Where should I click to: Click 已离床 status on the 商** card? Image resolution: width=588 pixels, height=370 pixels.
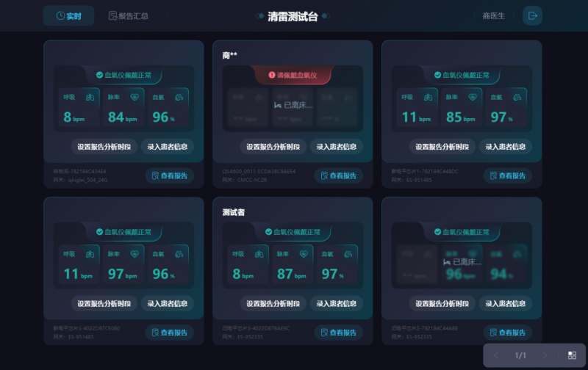pyautogui.click(x=293, y=105)
